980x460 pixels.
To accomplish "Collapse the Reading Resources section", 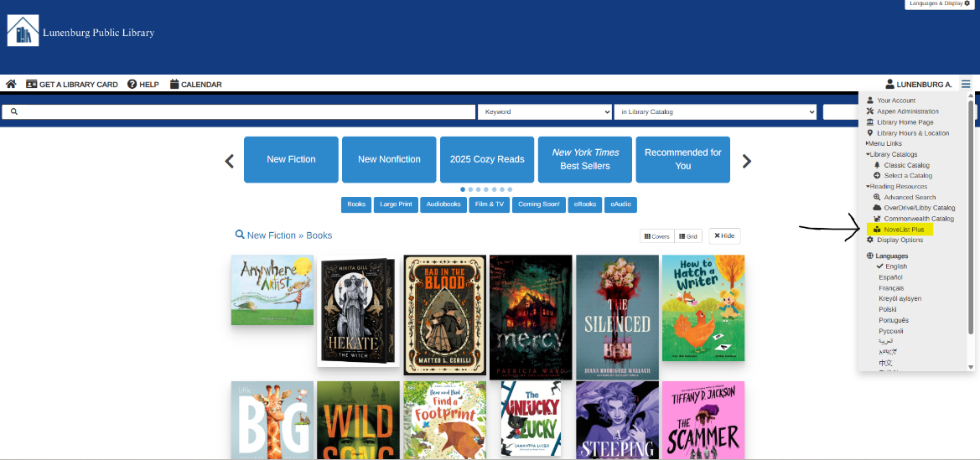I will 896,186.
